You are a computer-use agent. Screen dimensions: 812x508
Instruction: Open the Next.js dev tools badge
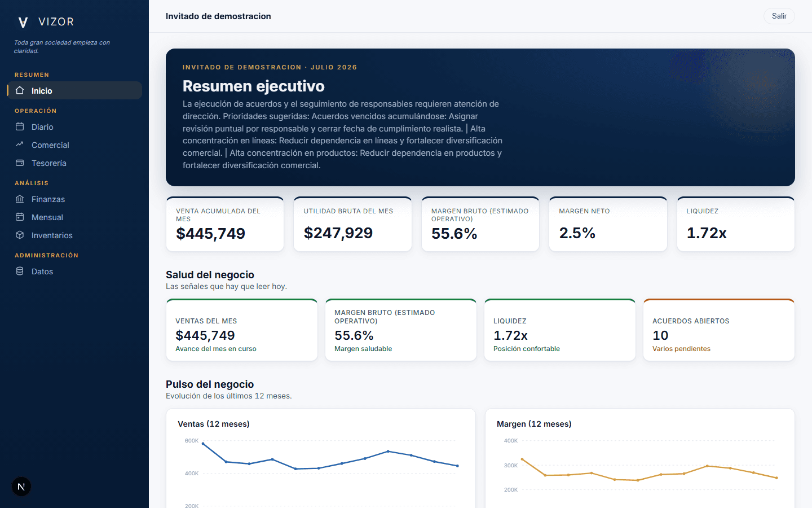coord(21,487)
